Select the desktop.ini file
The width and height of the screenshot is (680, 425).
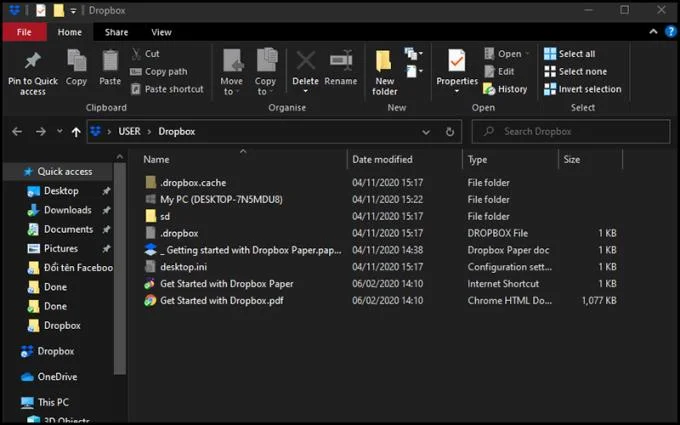176,267
